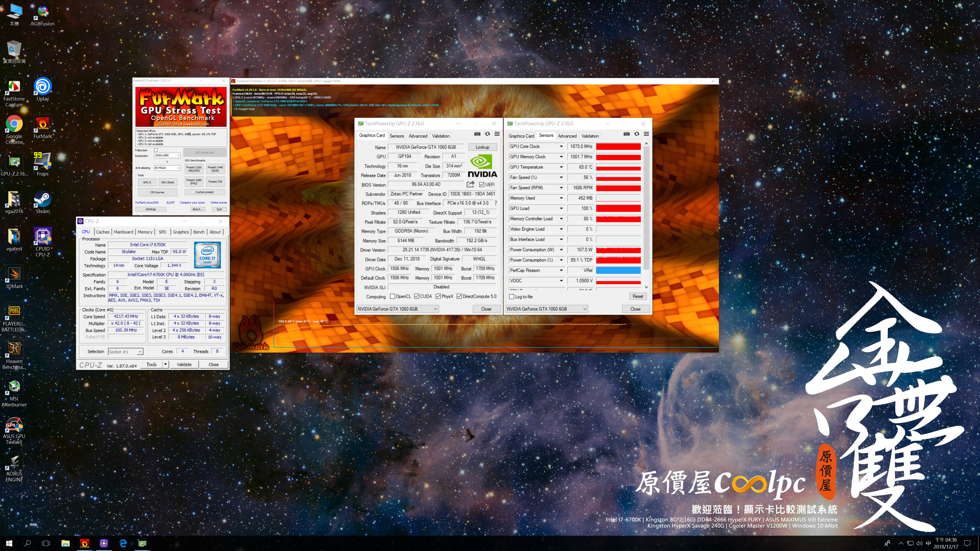Viewport: 980px width, 551px height.
Task: Open hamburger menu in GPU-Z Sensors window
Action: tap(646, 134)
